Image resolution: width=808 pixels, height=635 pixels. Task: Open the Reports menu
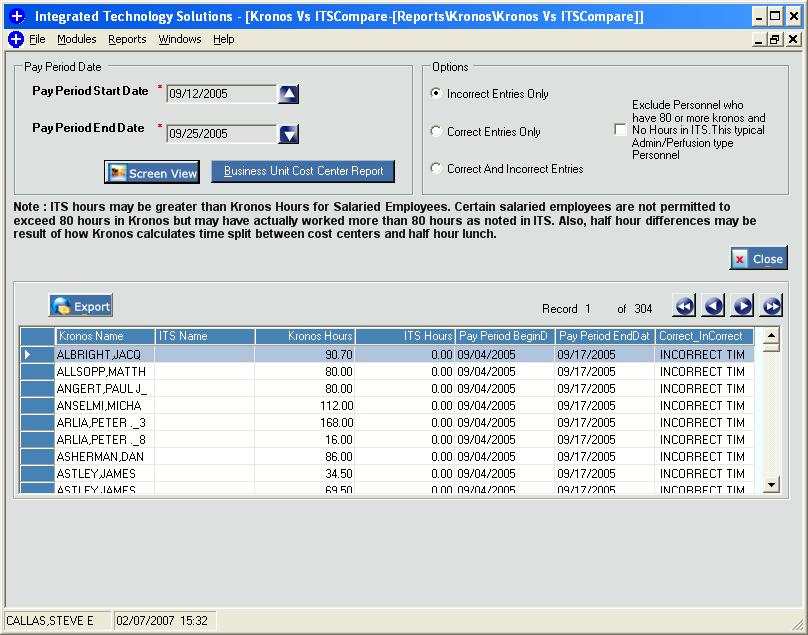(x=127, y=39)
